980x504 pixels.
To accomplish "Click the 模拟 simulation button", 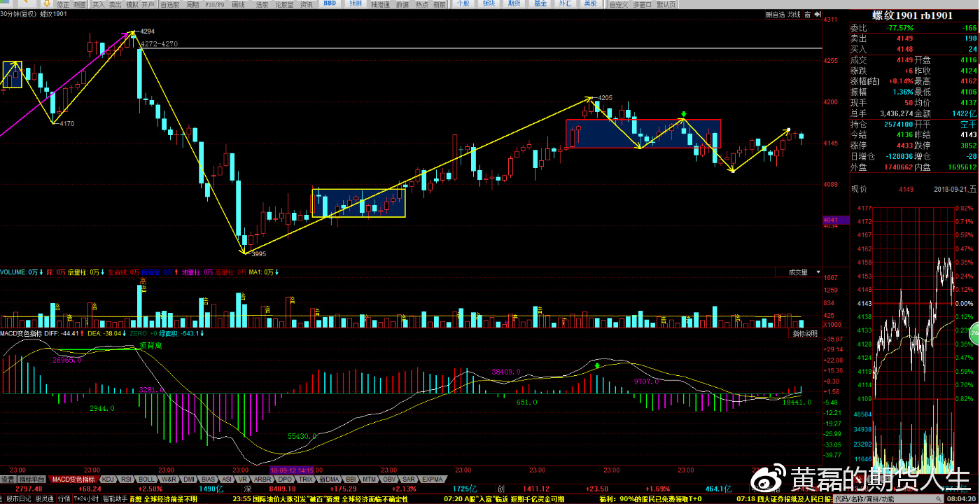I will [132, 4].
